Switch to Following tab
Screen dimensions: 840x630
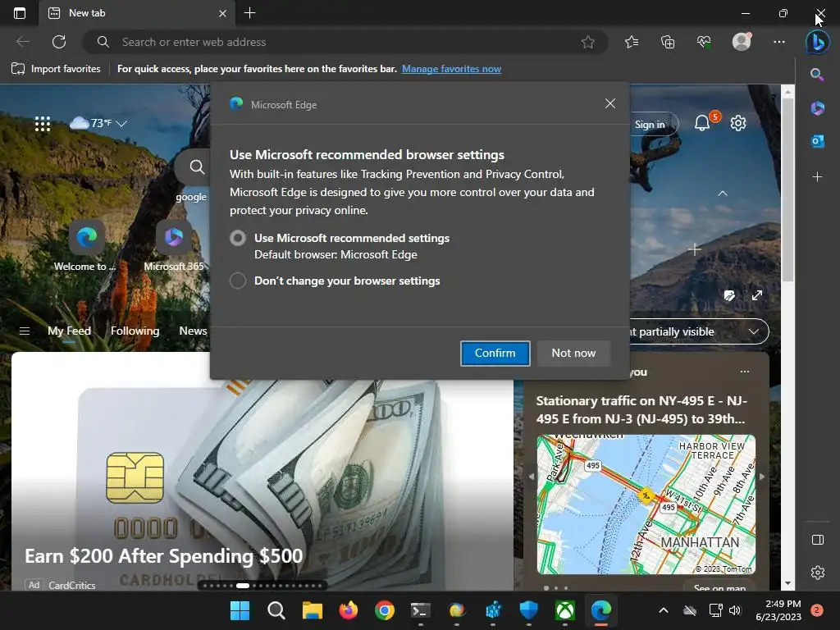click(x=135, y=331)
